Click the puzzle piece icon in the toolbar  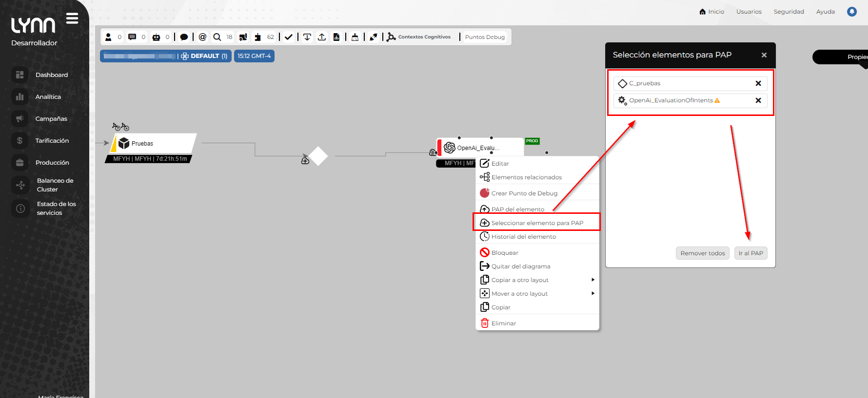click(x=257, y=37)
